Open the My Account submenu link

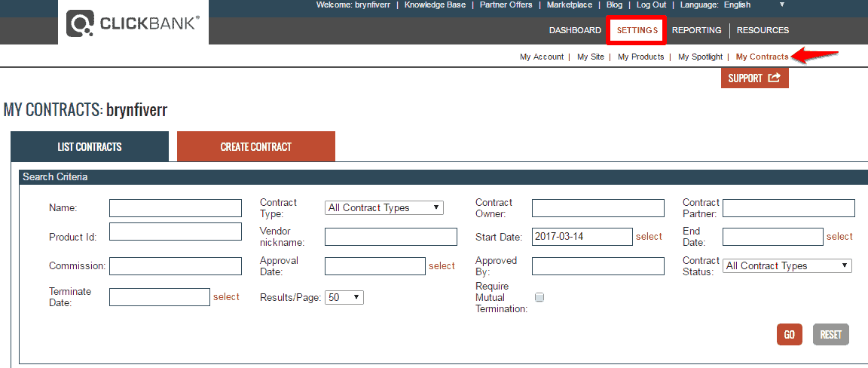(542, 57)
